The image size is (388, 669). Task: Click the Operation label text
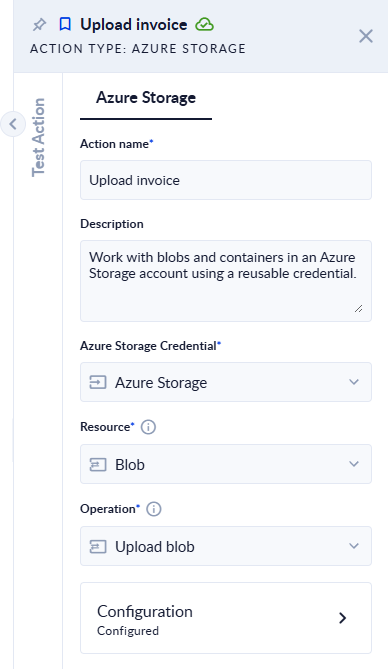[x=108, y=509]
